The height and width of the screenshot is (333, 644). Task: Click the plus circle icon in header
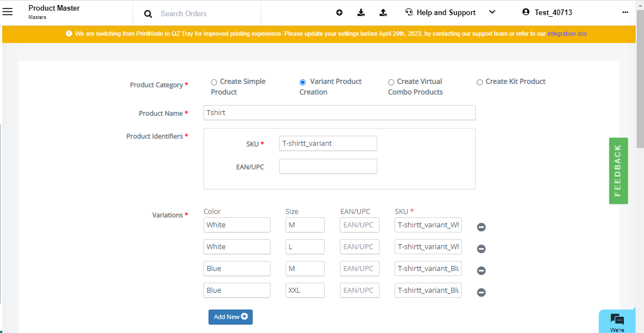click(x=339, y=13)
